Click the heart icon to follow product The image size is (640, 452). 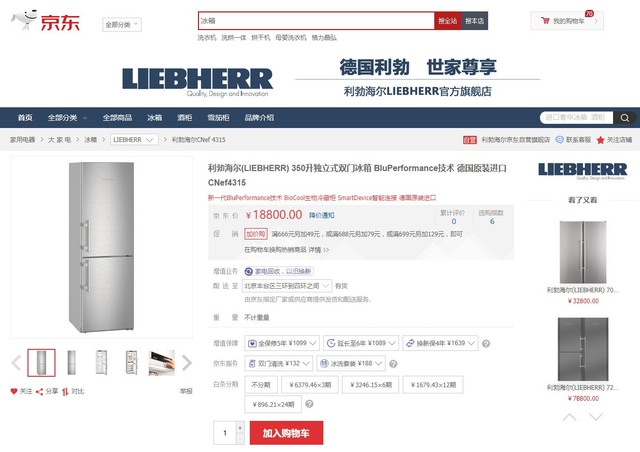click(14, 391)
